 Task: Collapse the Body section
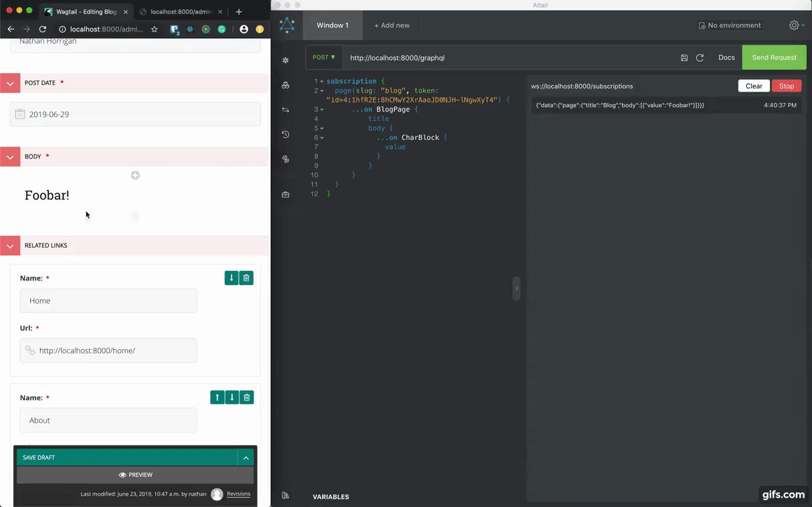click(x=10, y=157)
